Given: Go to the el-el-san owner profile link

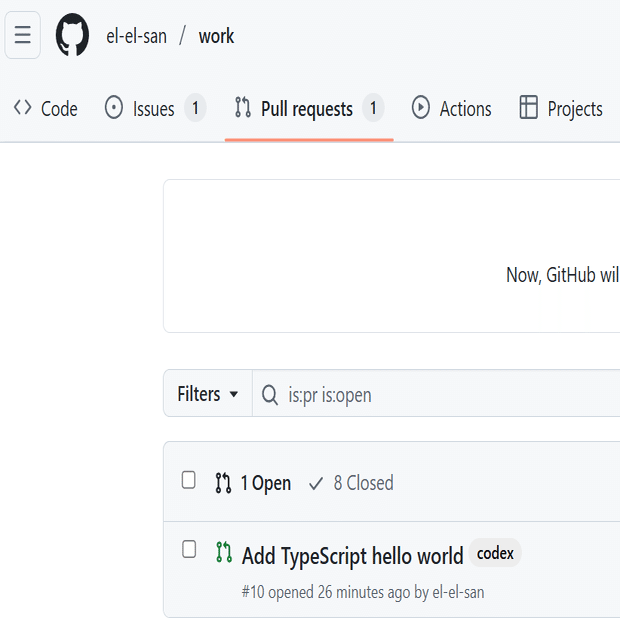Looking at the screenshot, I should (x=136, y=36).
